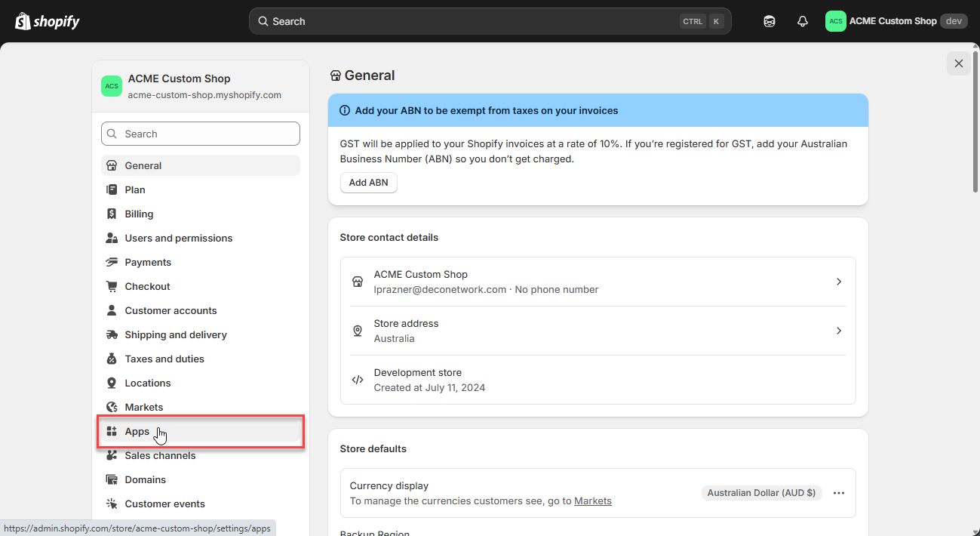This screenshot has width=980, height=536.
Task: Focus the top Shopify search bar
Action: click(490, 21)
